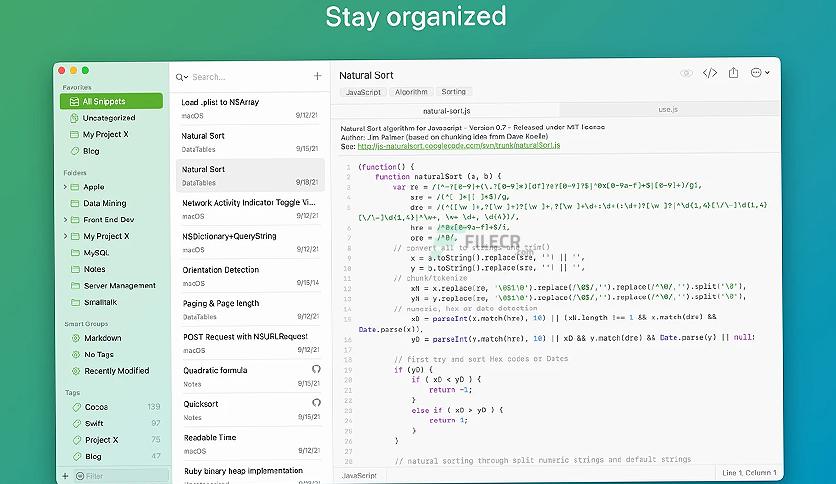836x484 pixels.
Task: Expand the Apple folder
Action: (65, 187)
